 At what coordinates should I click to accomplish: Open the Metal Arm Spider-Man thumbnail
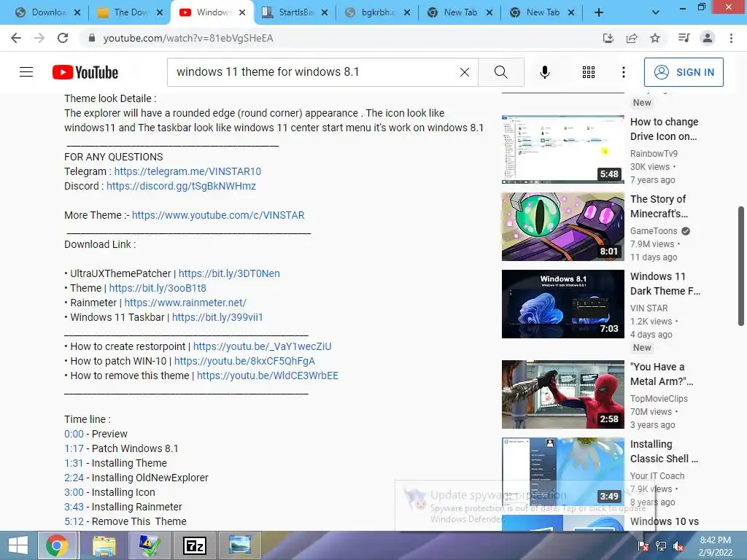(x=562, y=394)
